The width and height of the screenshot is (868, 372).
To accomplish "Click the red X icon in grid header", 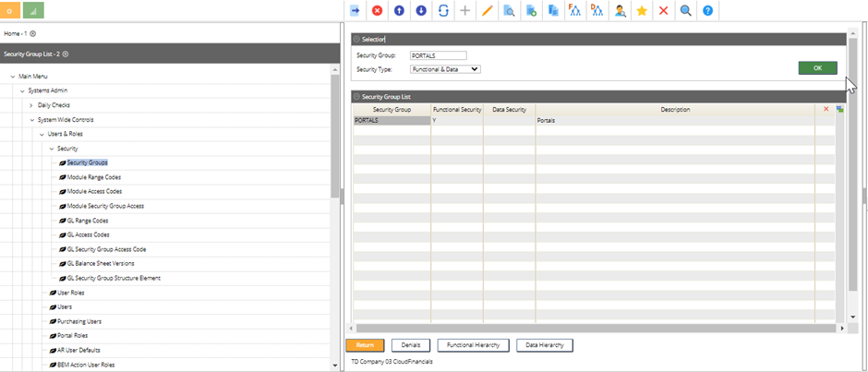I will [x=826, y=109].
